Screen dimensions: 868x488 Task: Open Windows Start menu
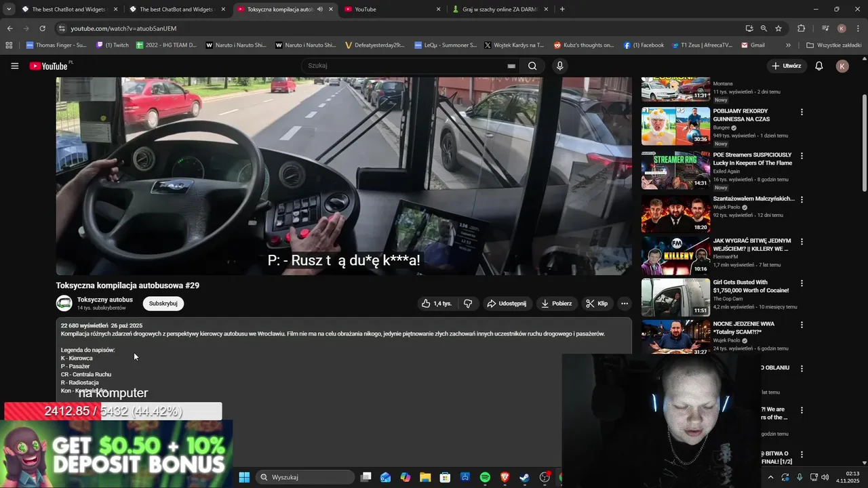tap(244, 477)
